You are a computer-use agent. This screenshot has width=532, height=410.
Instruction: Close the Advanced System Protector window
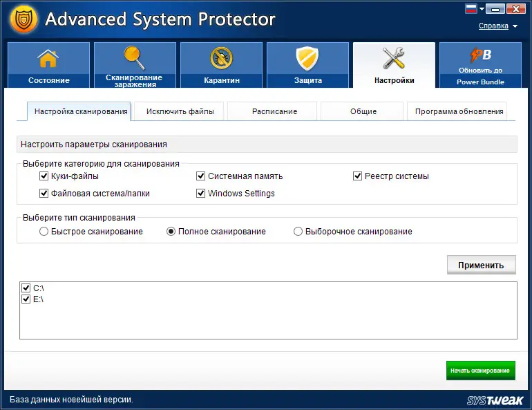point(516,9)
